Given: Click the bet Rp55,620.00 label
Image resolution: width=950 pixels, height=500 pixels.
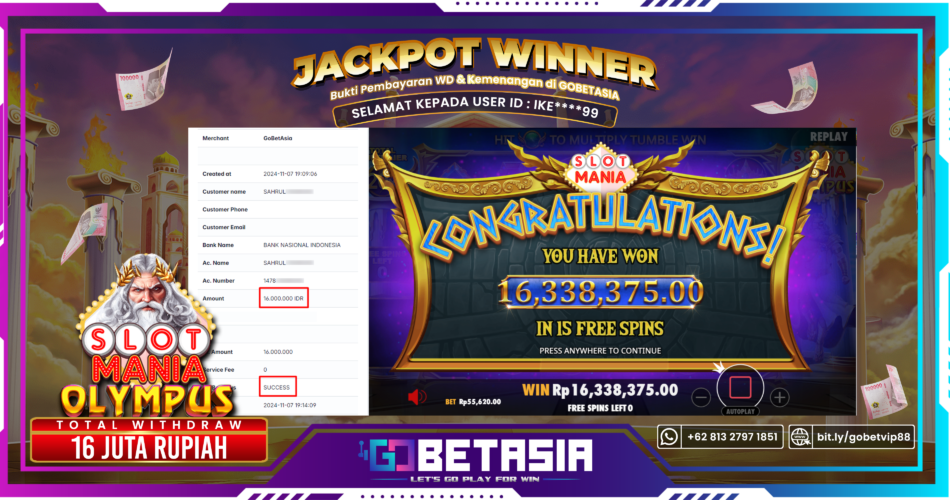Looking at the screenshot, I should [x=473, y=401].
